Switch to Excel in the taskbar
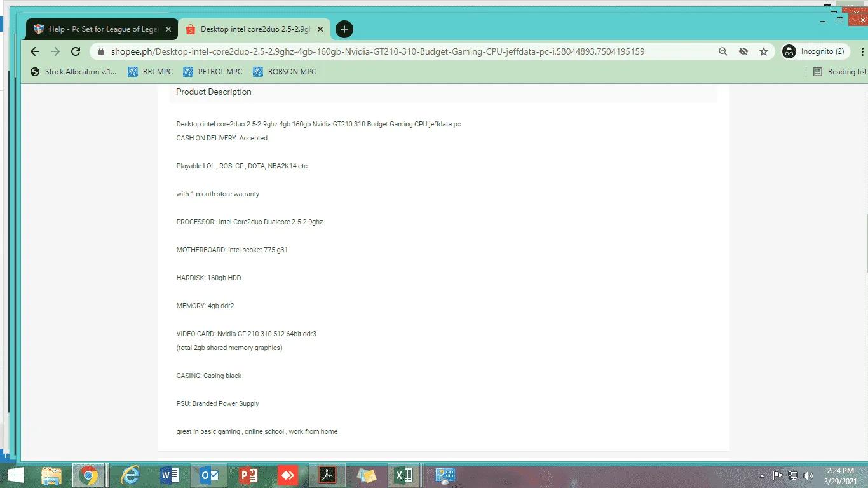 403,475
